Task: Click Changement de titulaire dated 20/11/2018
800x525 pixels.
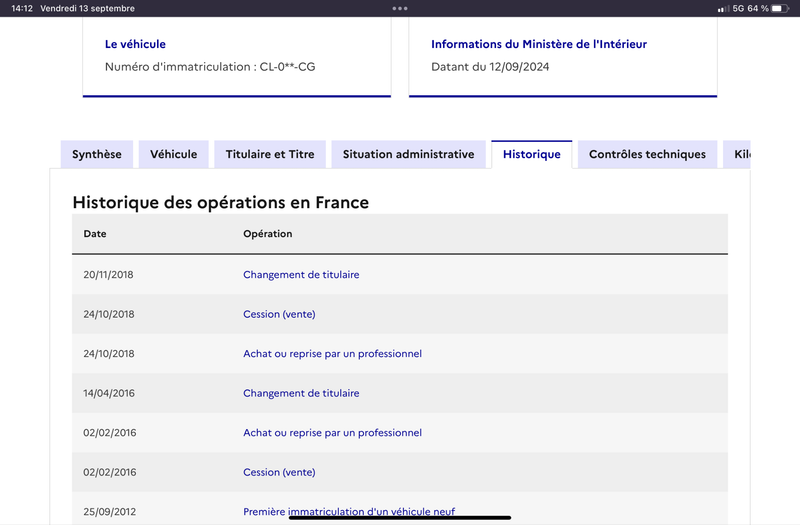Action: point(301,274)
